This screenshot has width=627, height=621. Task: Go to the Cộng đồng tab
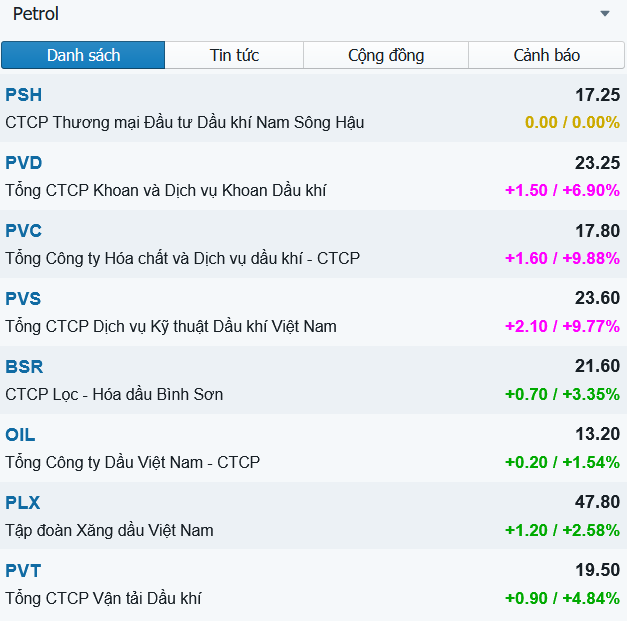point(386,55)
